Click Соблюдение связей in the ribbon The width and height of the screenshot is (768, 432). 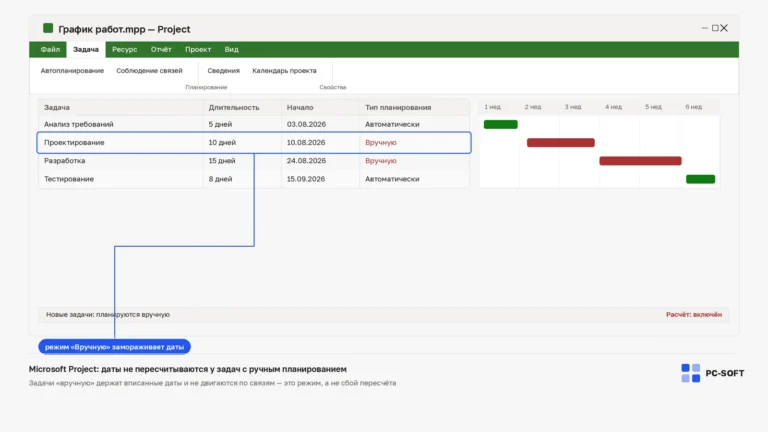[x=149, y=71]
